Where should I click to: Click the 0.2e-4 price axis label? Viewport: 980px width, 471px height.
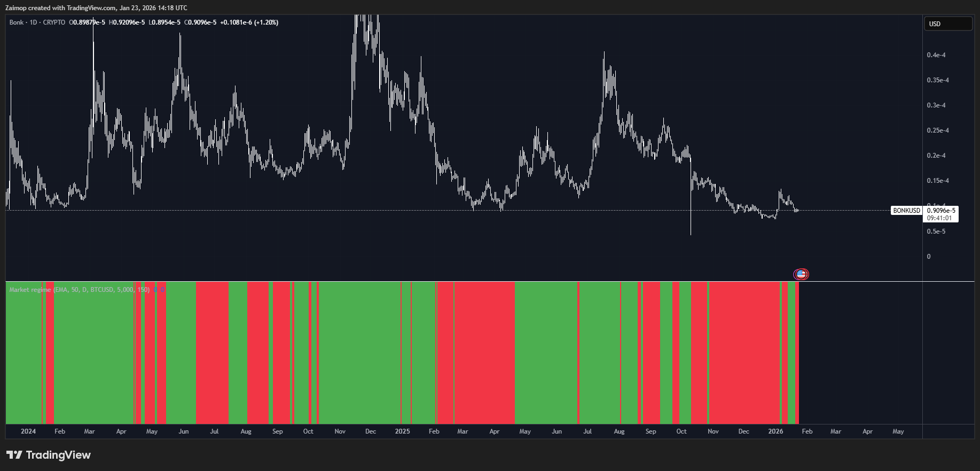click(936, 156)
